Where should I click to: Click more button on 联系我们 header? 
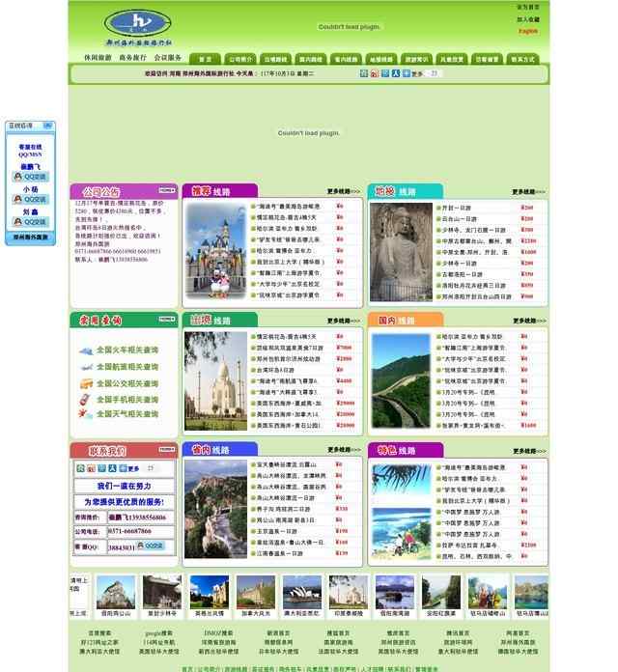click(167, 449)
